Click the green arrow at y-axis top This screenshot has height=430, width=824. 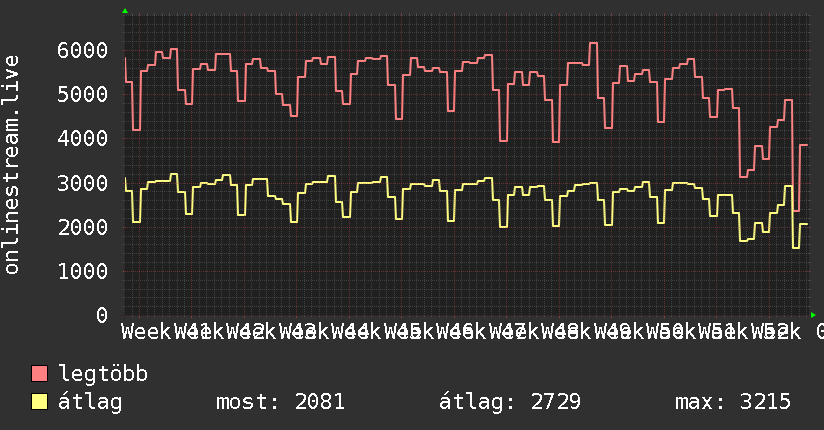(125, 11)
